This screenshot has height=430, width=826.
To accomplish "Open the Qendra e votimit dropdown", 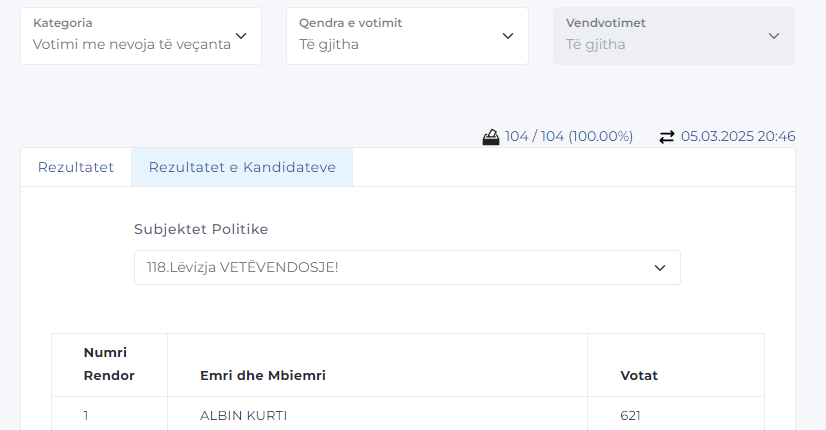I will click(407, 36).
